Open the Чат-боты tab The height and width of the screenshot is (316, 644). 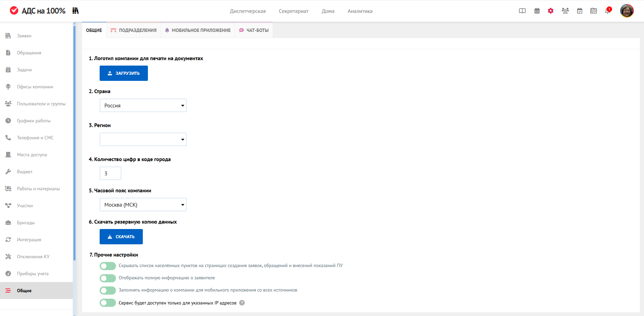[x=254, y=30]
